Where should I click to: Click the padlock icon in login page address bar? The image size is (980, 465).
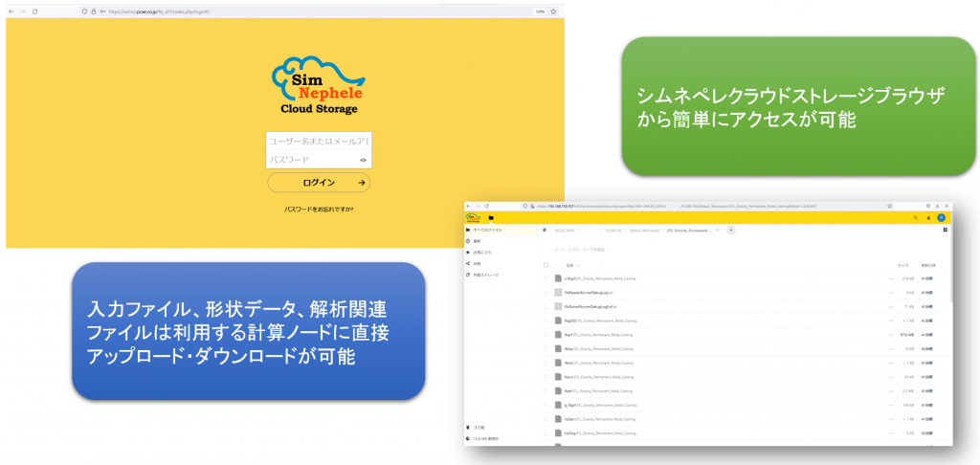[94, 11]
